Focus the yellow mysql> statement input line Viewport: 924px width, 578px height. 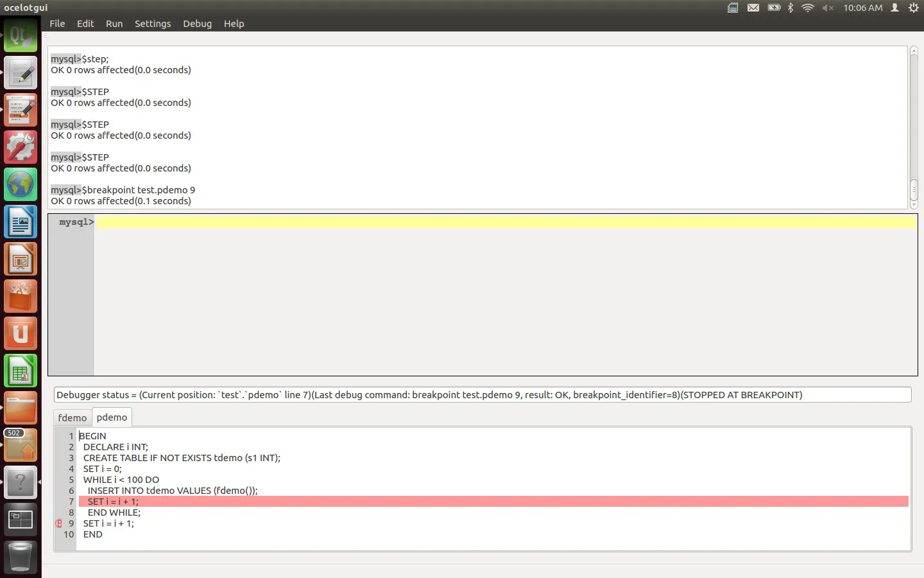506,222
